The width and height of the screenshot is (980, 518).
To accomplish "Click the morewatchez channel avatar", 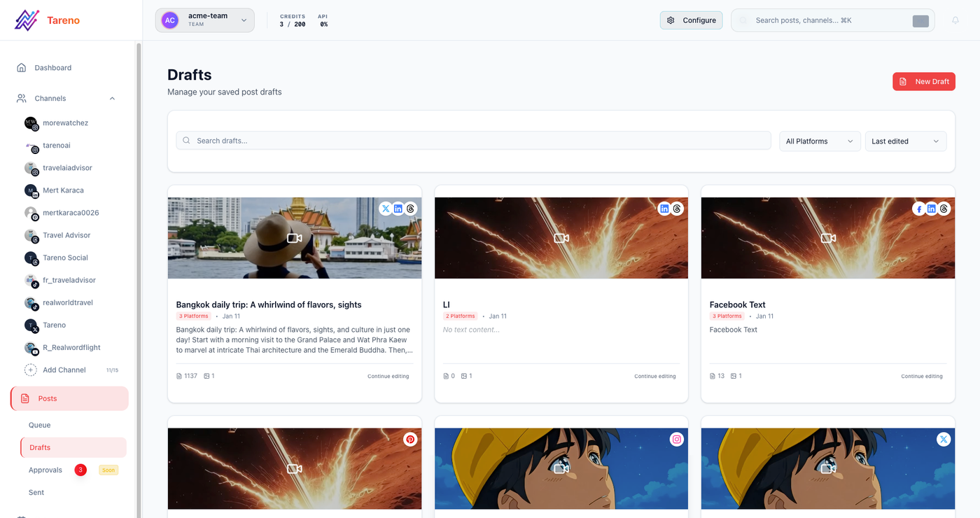I will click(x=31, y=123).
